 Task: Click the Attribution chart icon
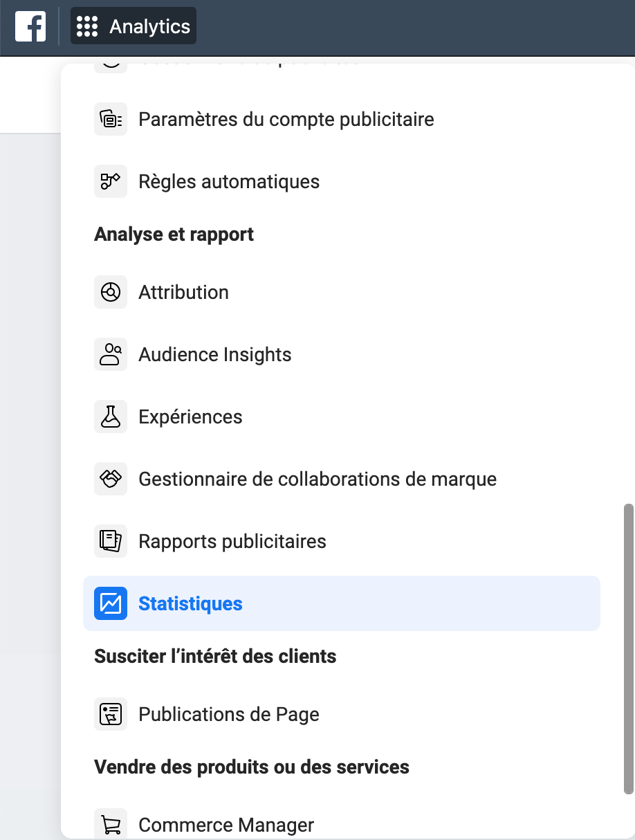click(x=111, y=292)
